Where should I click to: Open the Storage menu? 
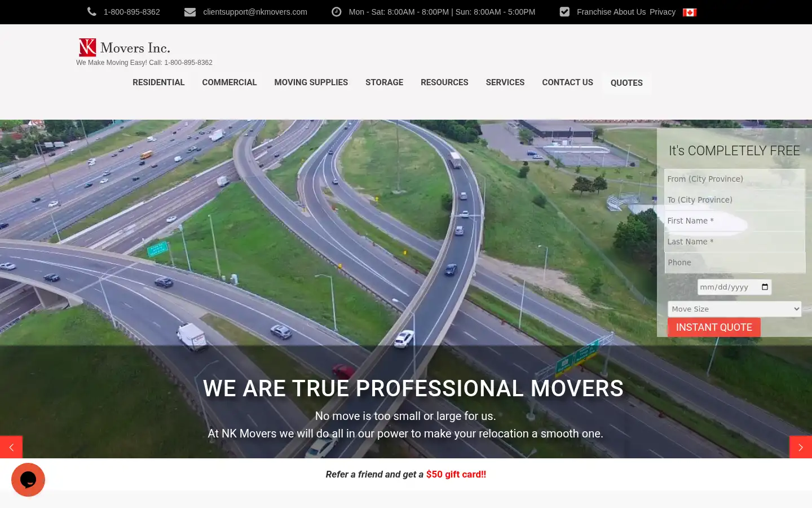pyautogui.click(x=385, y=82)
